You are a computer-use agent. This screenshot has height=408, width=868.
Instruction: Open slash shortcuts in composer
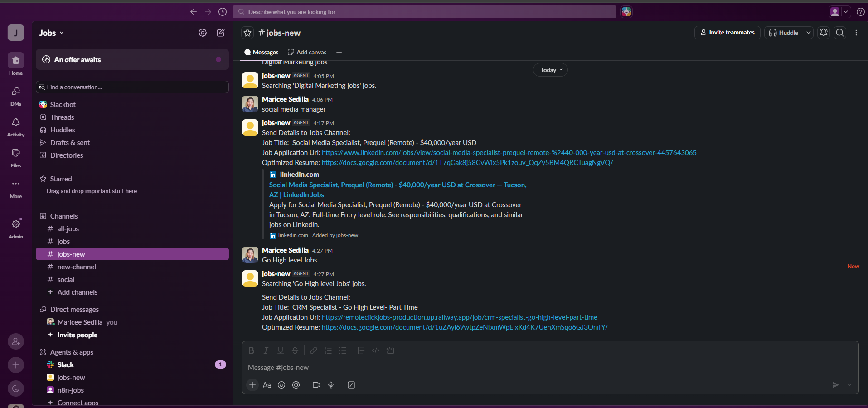pyautogui.click(x=351, y=385)
